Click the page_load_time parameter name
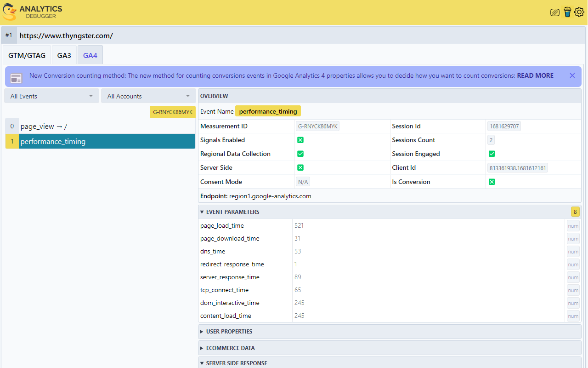 [222, 225]
